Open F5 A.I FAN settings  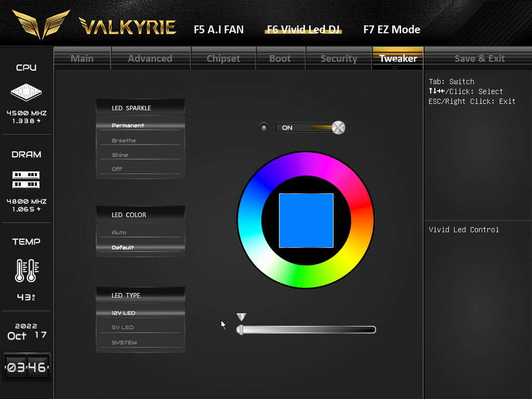[x=219, y=30]
